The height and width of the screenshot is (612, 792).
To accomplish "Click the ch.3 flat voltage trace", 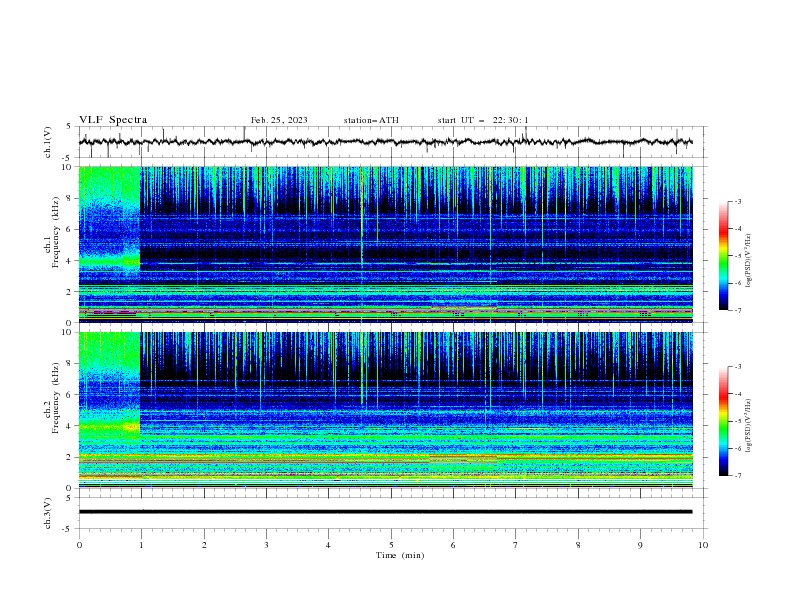I will point(385,512).
